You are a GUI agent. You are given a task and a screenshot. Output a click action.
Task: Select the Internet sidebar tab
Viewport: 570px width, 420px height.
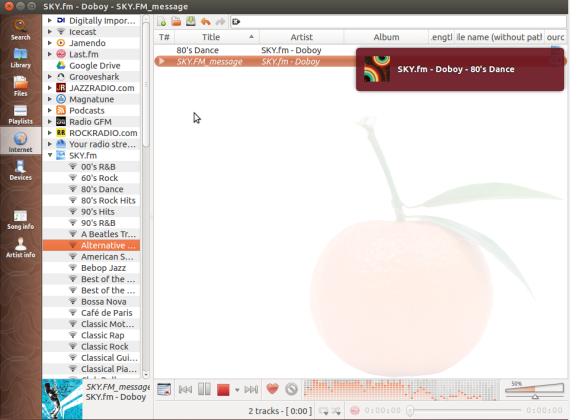click(x=20, y=142)
